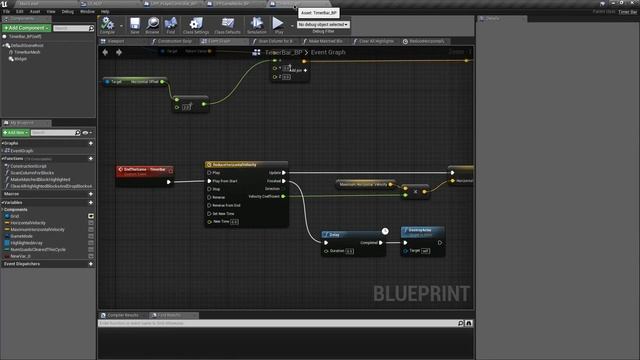Click the Browse magnifier icon
Viewport: 640px width, 360px height.
153,23
